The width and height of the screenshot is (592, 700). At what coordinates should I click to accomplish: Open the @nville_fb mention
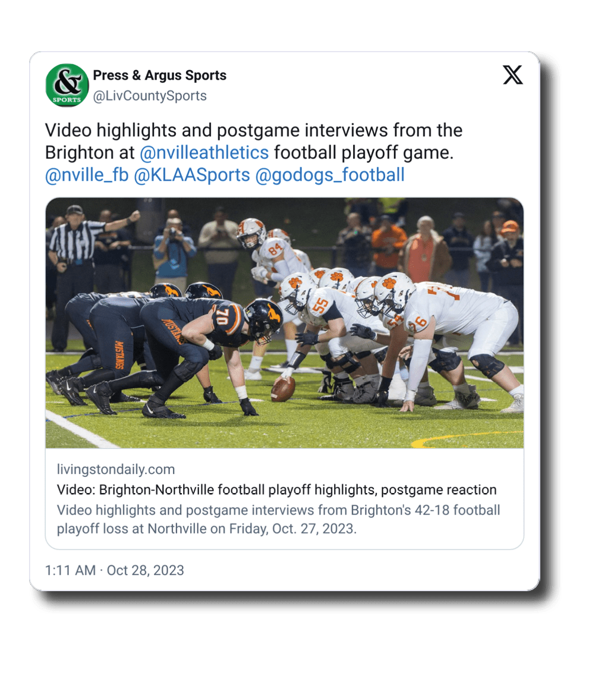point(87,175)
